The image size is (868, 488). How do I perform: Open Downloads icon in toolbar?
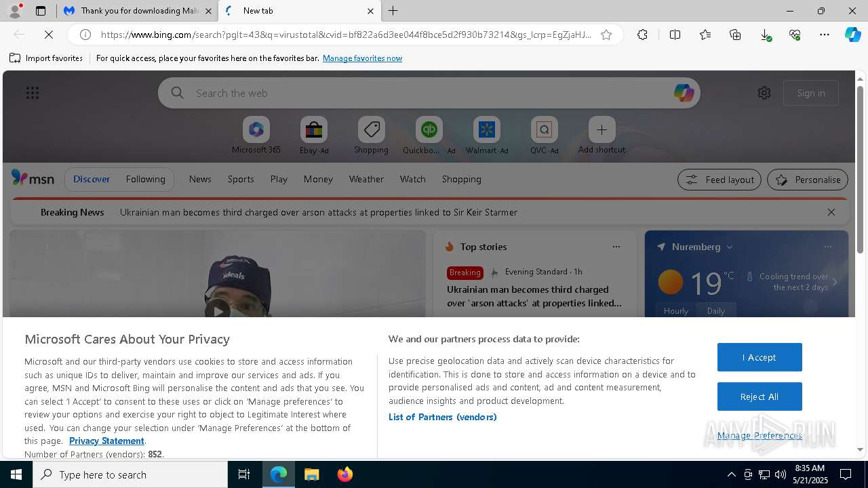[x=765, y=35]
